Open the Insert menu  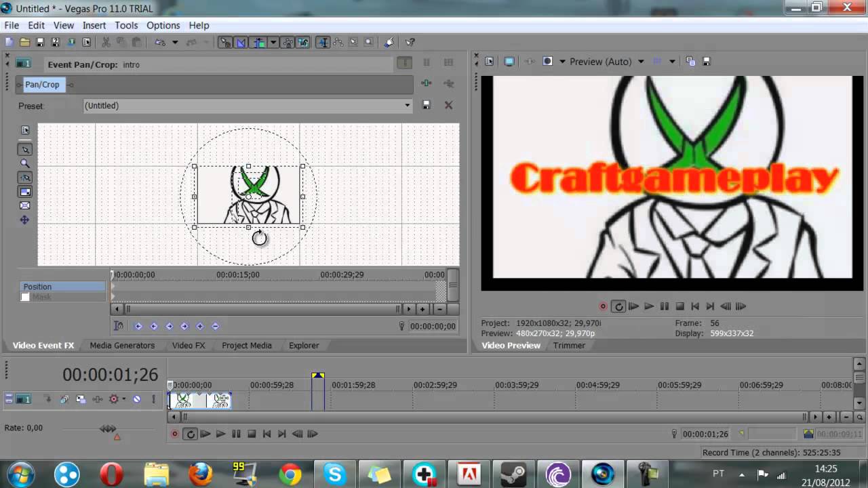94,25
